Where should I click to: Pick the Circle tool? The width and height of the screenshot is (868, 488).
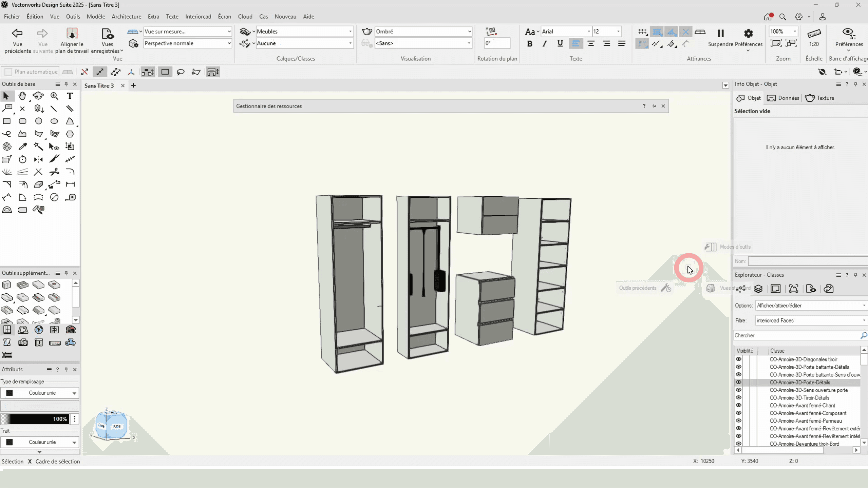[x=38, y=121]
